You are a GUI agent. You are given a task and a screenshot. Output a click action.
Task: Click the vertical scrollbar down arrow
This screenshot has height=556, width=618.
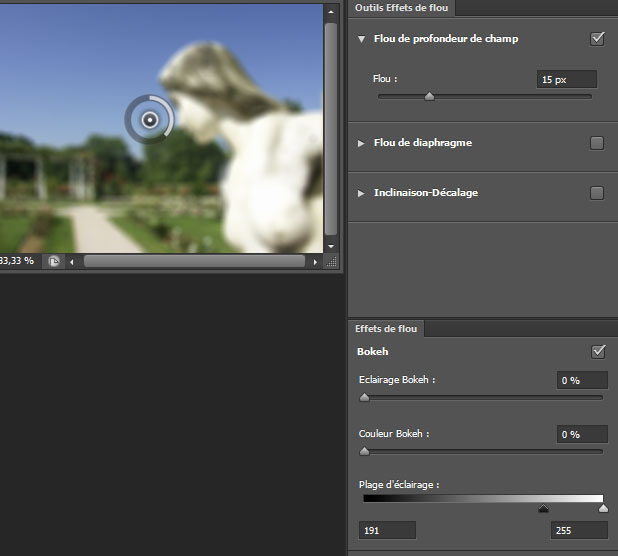331,245
